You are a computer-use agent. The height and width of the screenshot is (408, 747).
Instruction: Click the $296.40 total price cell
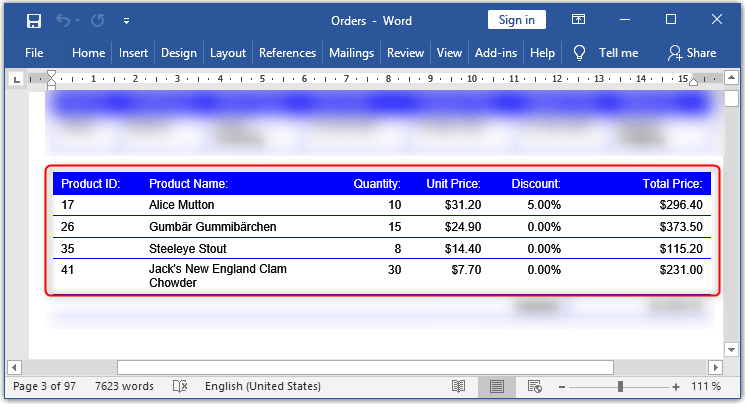(681, 205)
